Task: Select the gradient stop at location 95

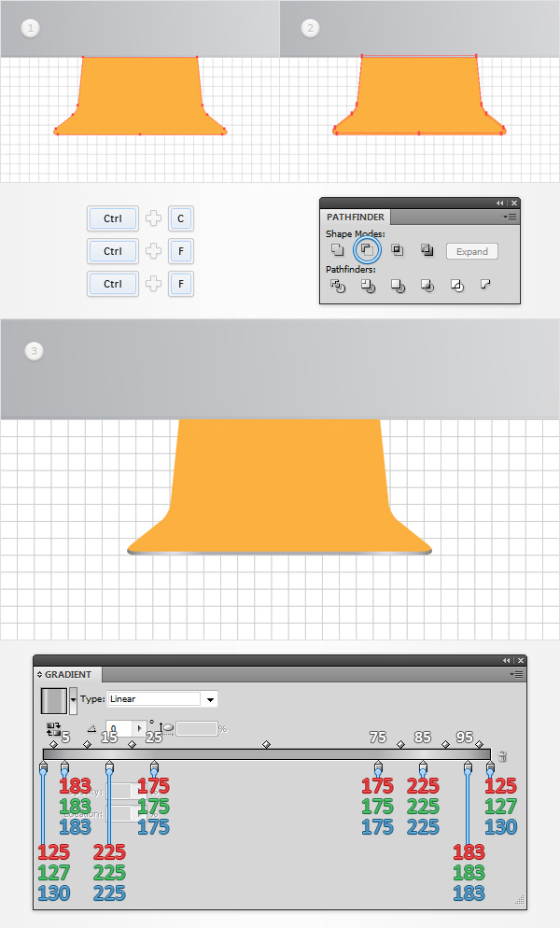Action: pyautogui.click(x=468, y=768)
